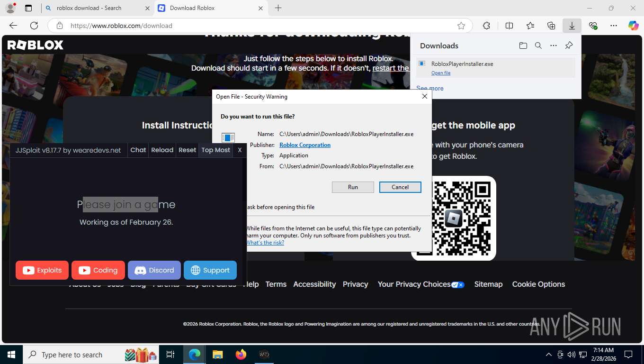Switch to Download Roblox tab
The image size is (644, 364).
pos(211,8)
